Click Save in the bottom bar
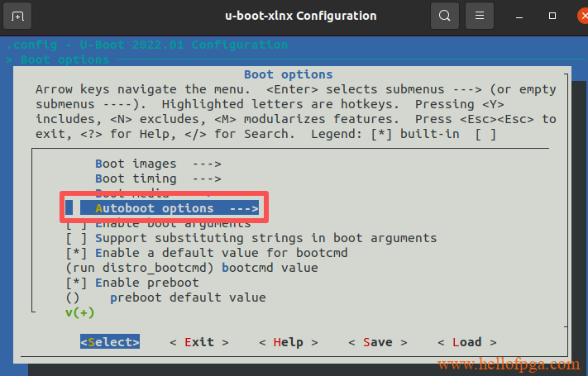Image resolution: width=588 pixels, height=376 pixels. tap(377, 342)
